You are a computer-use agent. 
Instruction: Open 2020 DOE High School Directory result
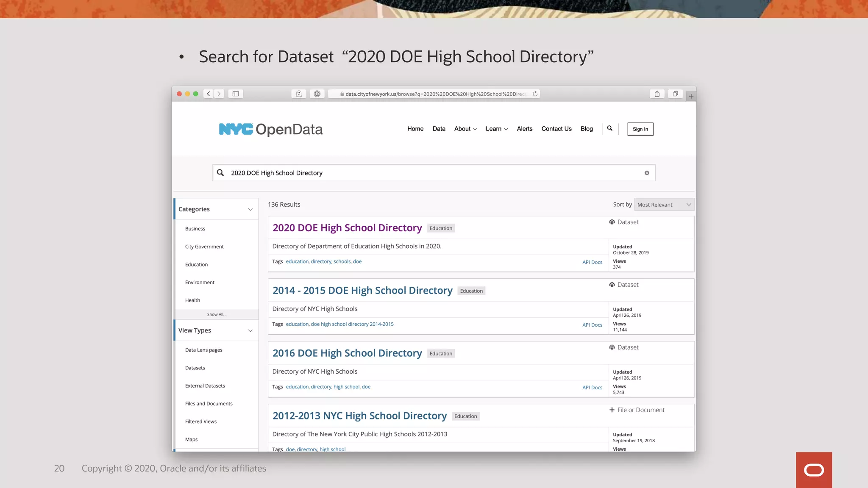347,228
